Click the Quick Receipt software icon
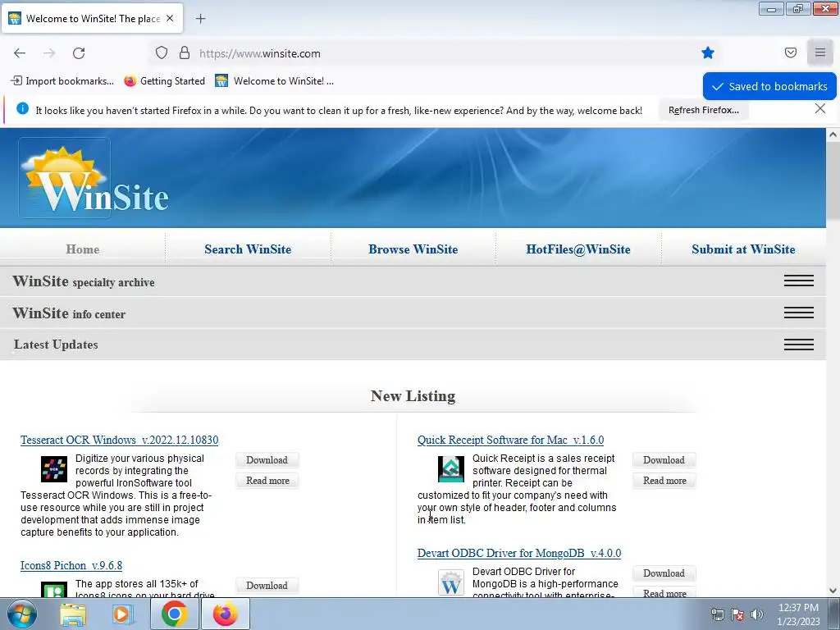Screen dimensions: 840x630 tap(451, 468)
